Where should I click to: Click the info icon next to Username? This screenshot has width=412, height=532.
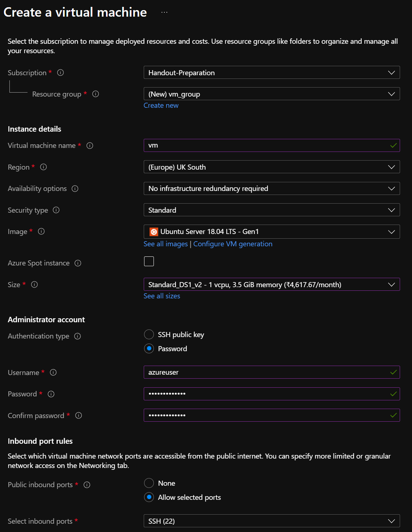53,373
